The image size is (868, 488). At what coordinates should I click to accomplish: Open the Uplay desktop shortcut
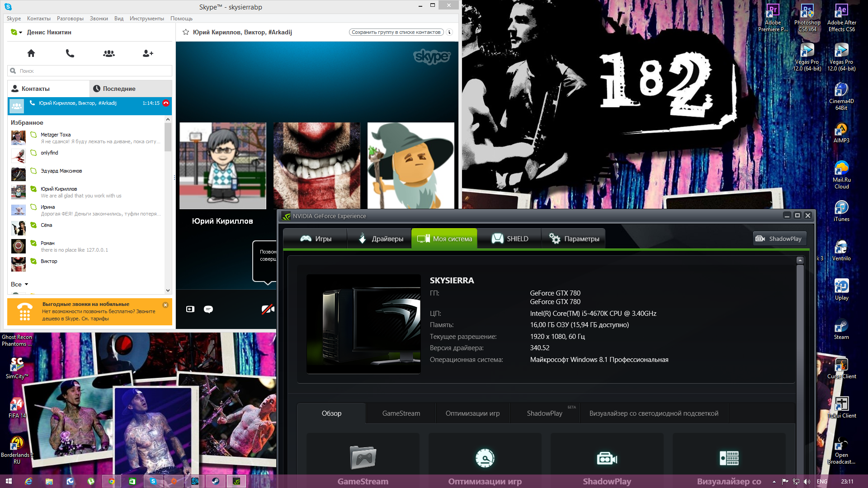(x=841, y=290)
